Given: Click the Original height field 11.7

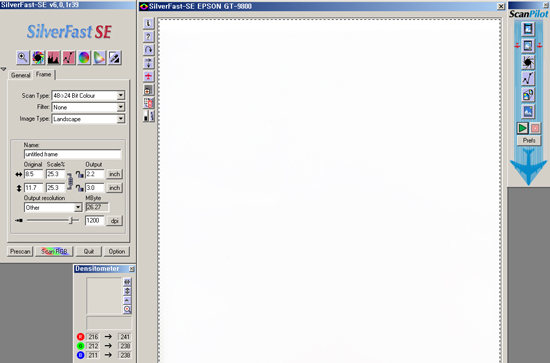Looking at the screenshot, I should (33, 188).
